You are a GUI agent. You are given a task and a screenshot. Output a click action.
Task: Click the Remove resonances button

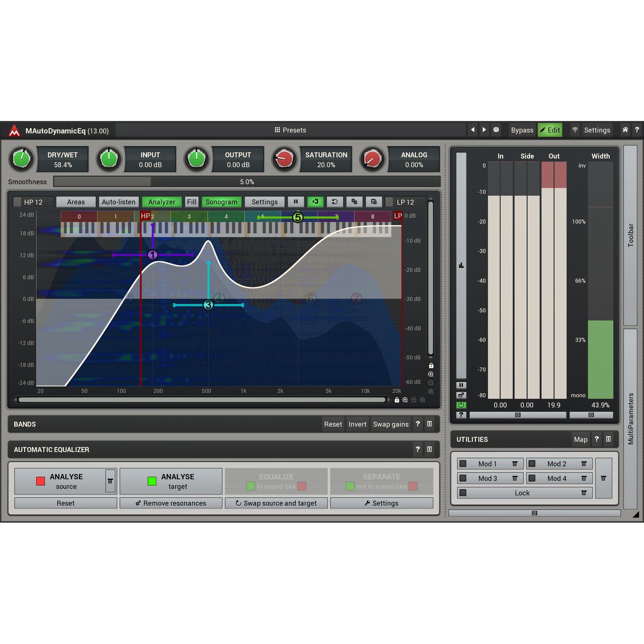pyautogui.click(x=171, y=503)
